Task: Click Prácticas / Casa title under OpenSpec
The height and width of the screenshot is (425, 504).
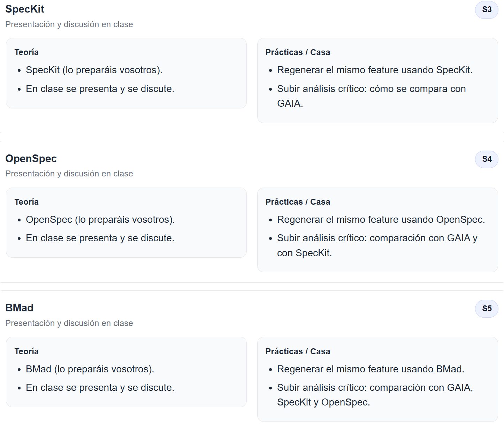Action: pyautogui.click(x=298, y=202)
